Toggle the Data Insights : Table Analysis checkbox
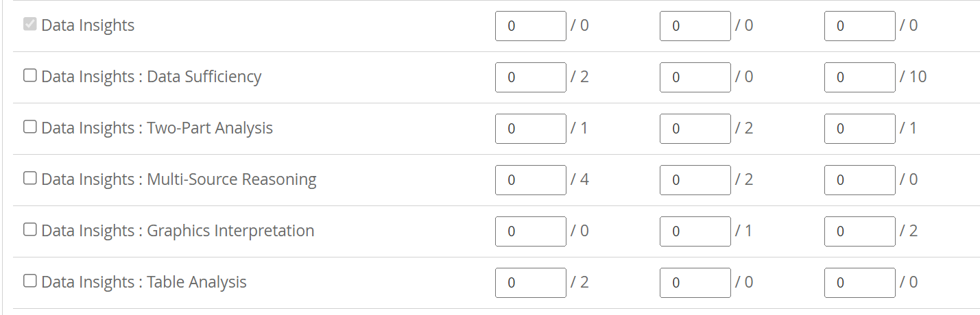This screenshot has height=315, width=980. pyautogui.click(x=30, y=281)
